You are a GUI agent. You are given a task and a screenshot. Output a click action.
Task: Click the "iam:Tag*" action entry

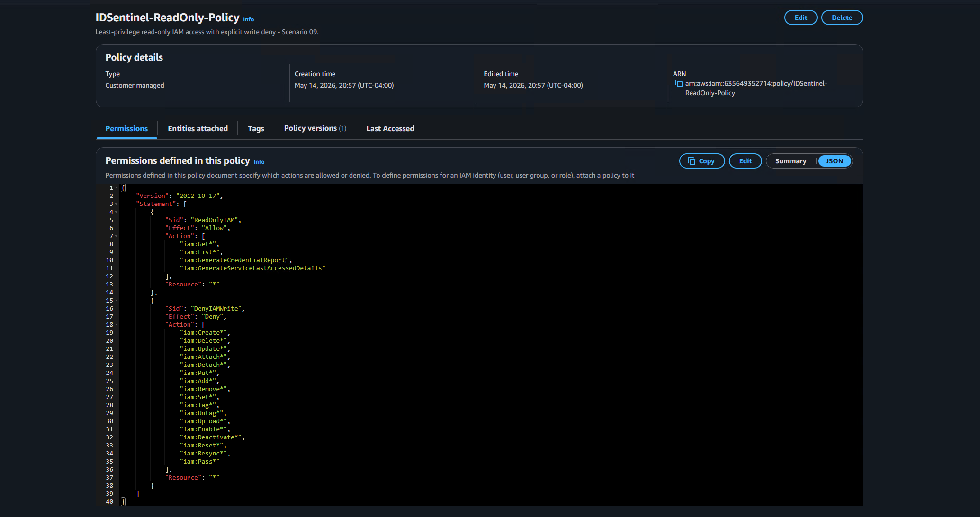tap(199, 405)
